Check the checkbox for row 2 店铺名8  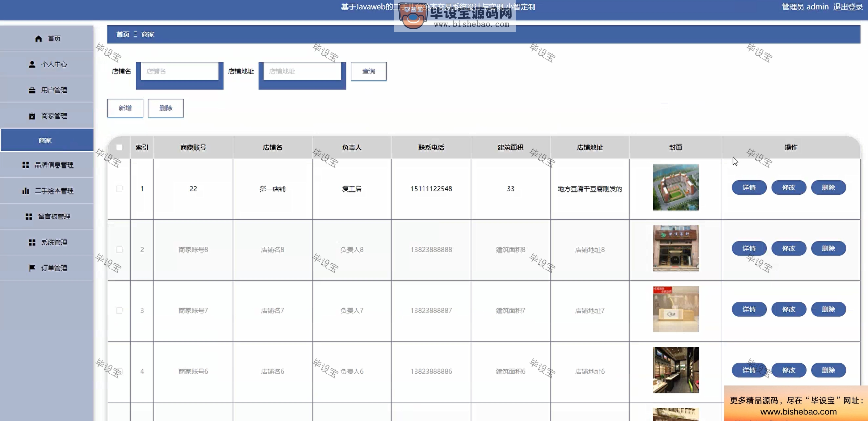coord(119,250)
